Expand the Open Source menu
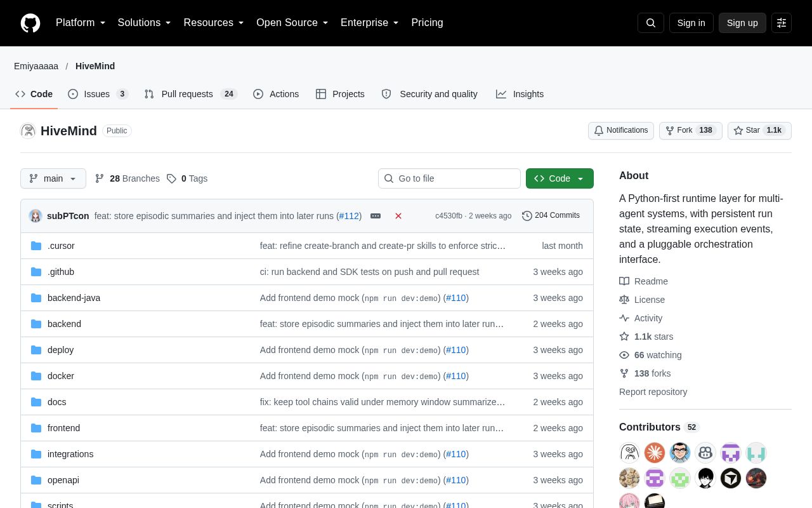 pyautogui.click(x=292, y=23)
